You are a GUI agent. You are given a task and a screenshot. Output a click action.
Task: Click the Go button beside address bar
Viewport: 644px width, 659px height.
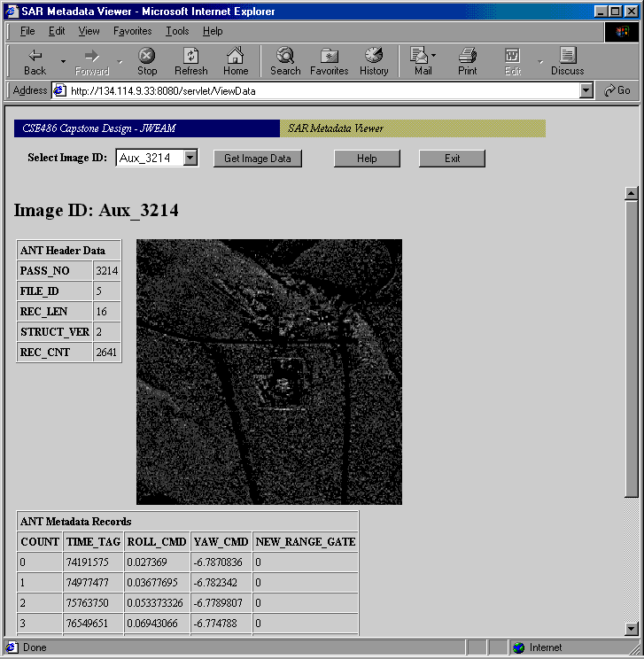(x=617, y=90)
